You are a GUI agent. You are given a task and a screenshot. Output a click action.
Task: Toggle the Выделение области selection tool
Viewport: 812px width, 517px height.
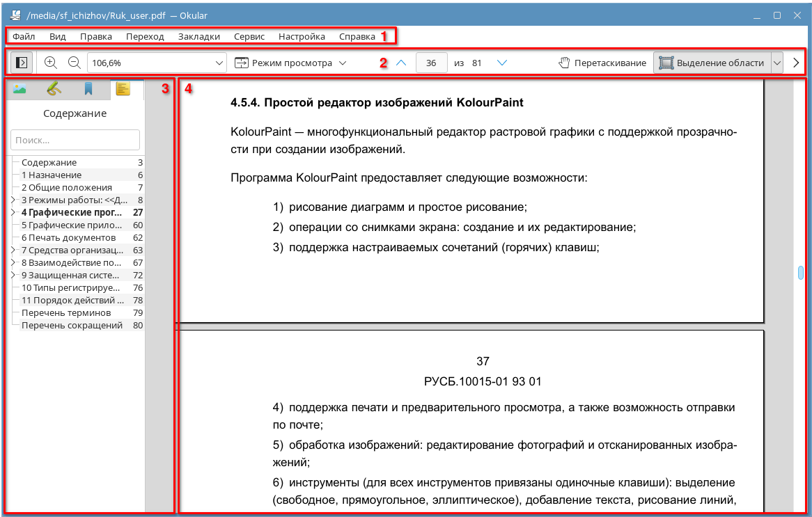point(711,63)
